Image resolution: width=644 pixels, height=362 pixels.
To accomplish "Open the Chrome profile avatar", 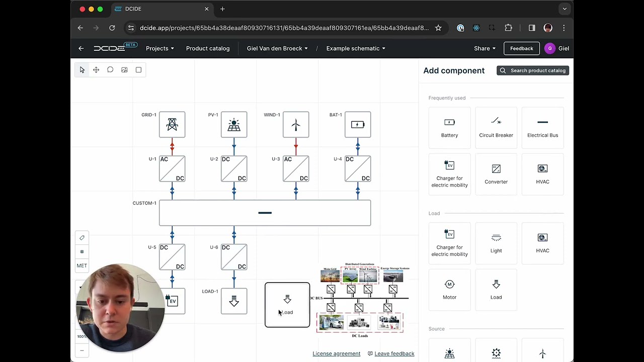I will pyautogui.click(x=548, y=28).
